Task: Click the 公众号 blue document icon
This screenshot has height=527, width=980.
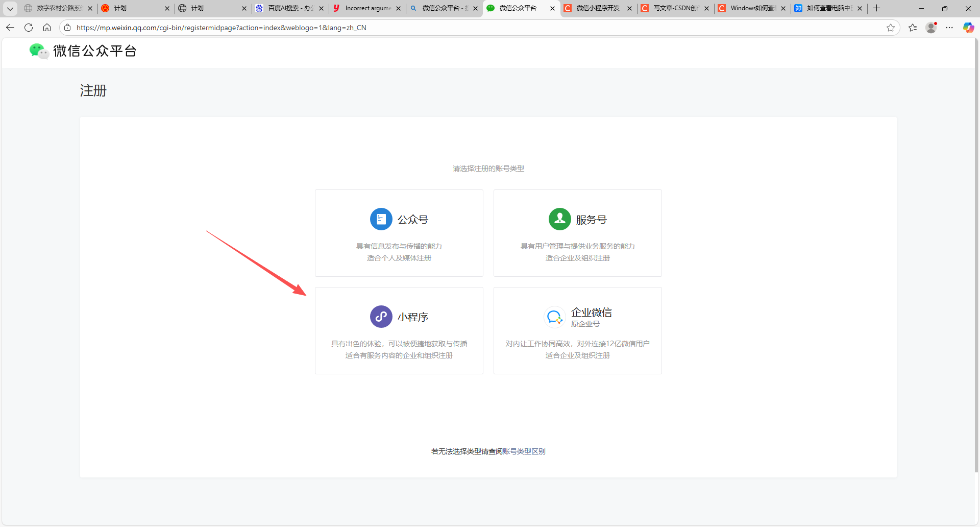Action: coord(381,219)
